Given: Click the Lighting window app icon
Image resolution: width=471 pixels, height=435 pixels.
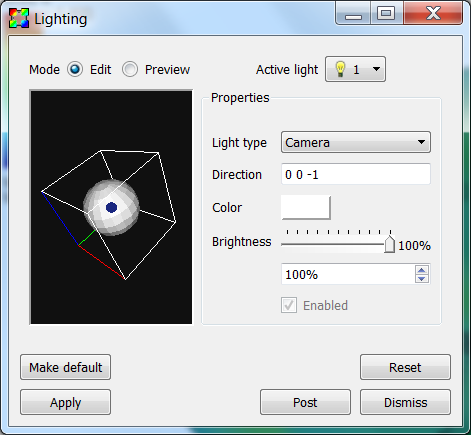Looking at the screenshot, I should [19, 18].
